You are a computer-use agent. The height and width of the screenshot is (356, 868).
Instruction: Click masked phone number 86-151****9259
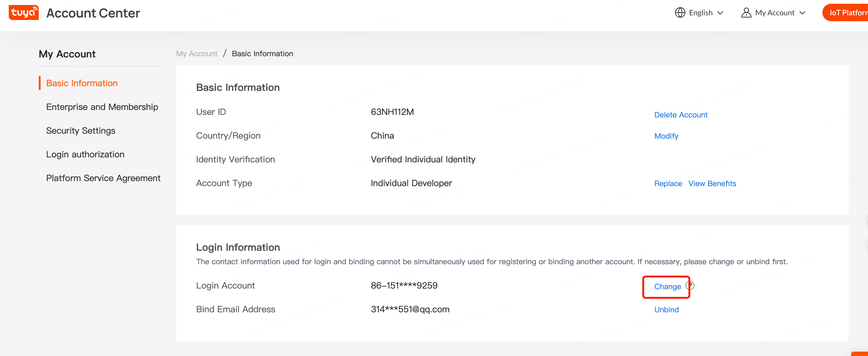404,286
